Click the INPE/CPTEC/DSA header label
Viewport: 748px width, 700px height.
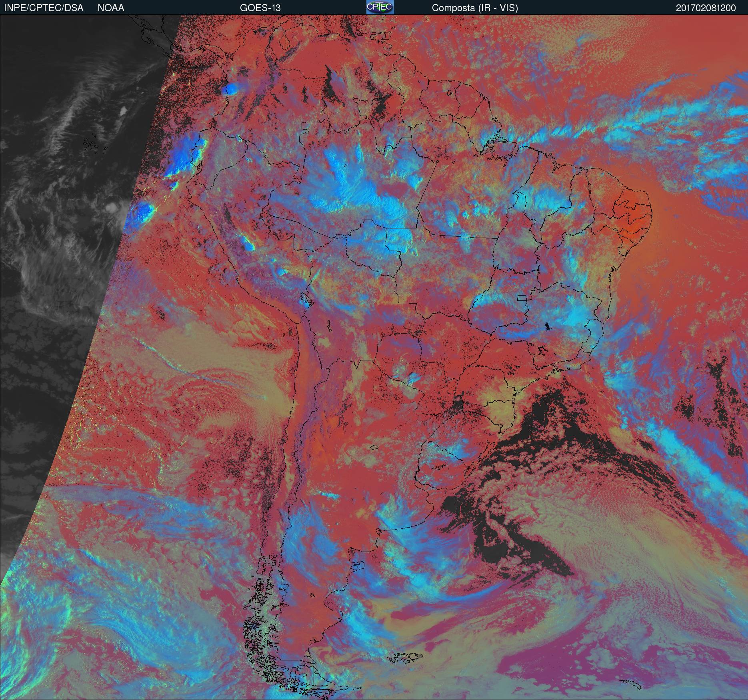(44, 8)
